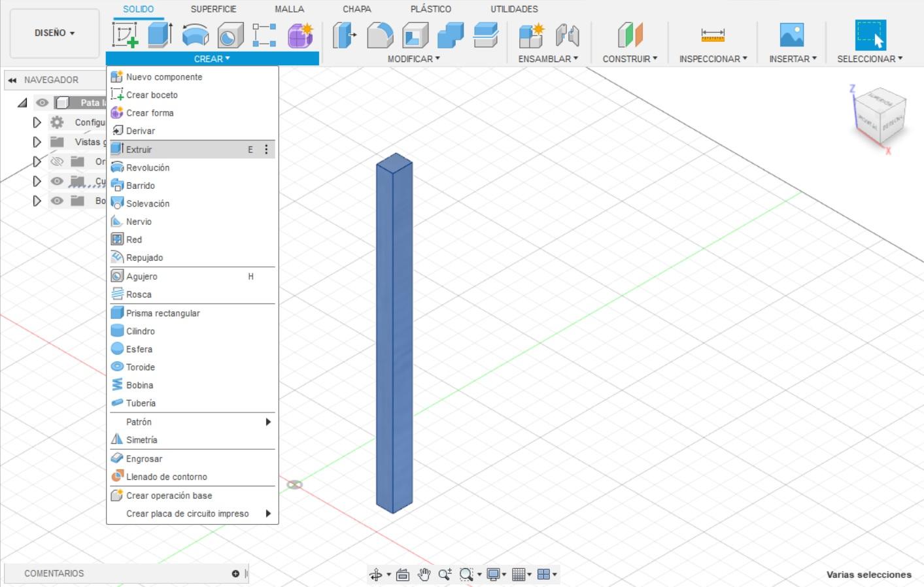This screenshot has width=924, height=587.
Task: Open grid and snaps settings icon
Action: pyautogui.click(x=519, y=575)
